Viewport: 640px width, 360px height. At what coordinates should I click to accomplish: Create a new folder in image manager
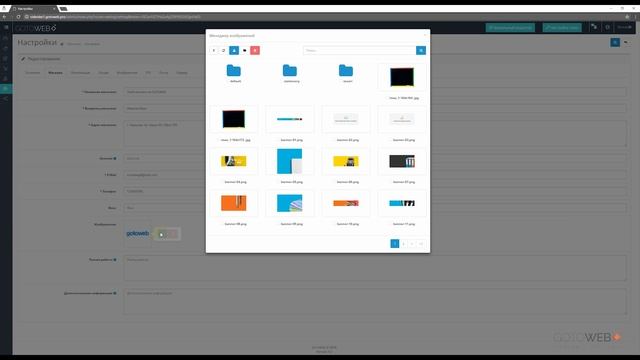(x=244, y=50)
